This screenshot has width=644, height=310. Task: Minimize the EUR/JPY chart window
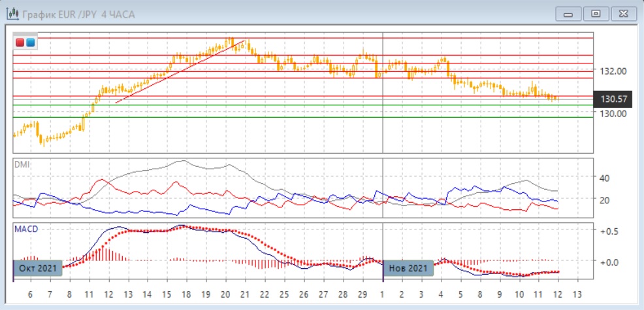coord(568,14)
